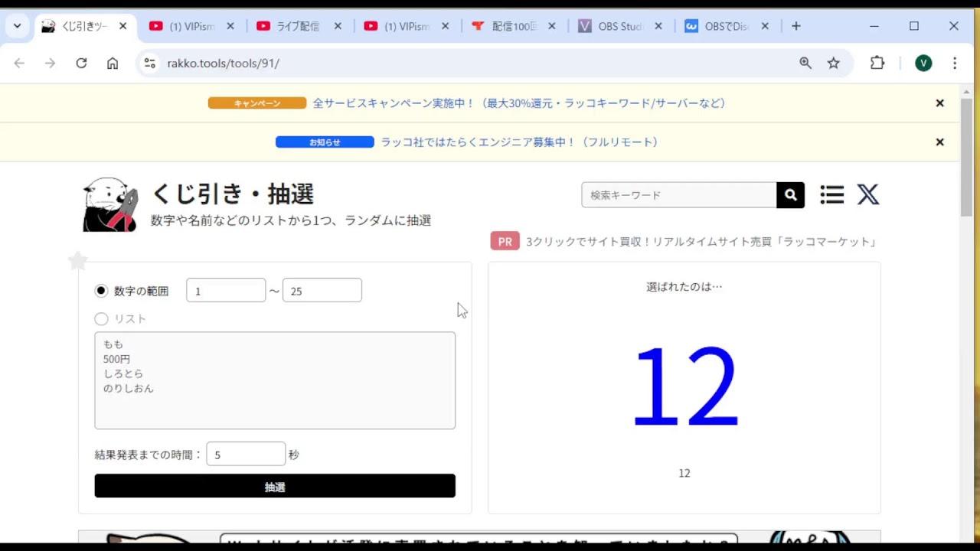Image resolution: width=980 pixels, height=551 pixels.
Task: Bookmark the page with the star icon
Action: 833,63
